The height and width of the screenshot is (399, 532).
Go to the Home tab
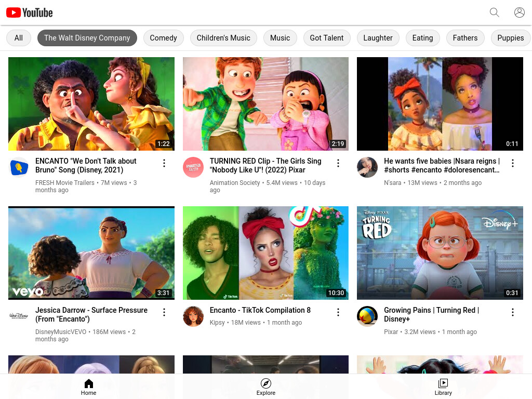88,387
